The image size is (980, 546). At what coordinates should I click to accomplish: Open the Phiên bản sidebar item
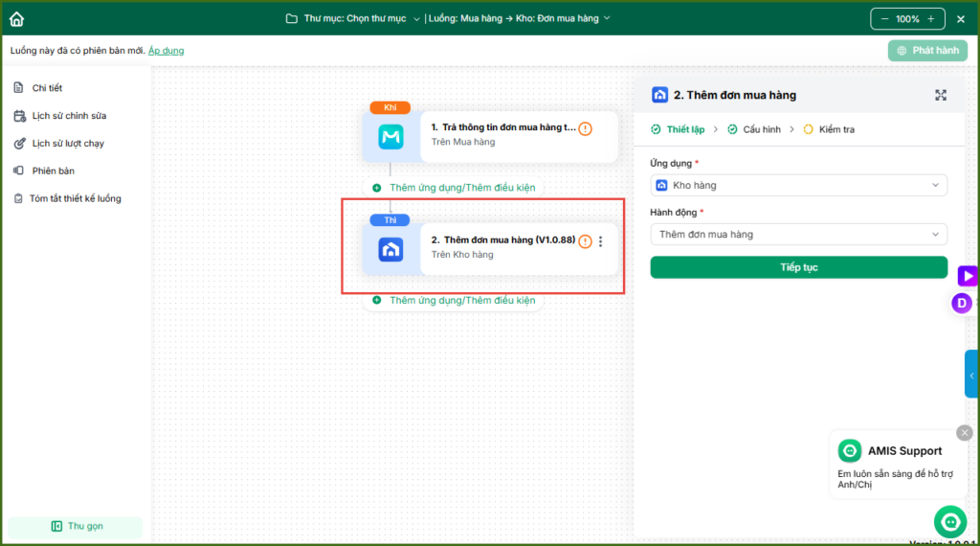pyautogui.click(x=53, y=171)
